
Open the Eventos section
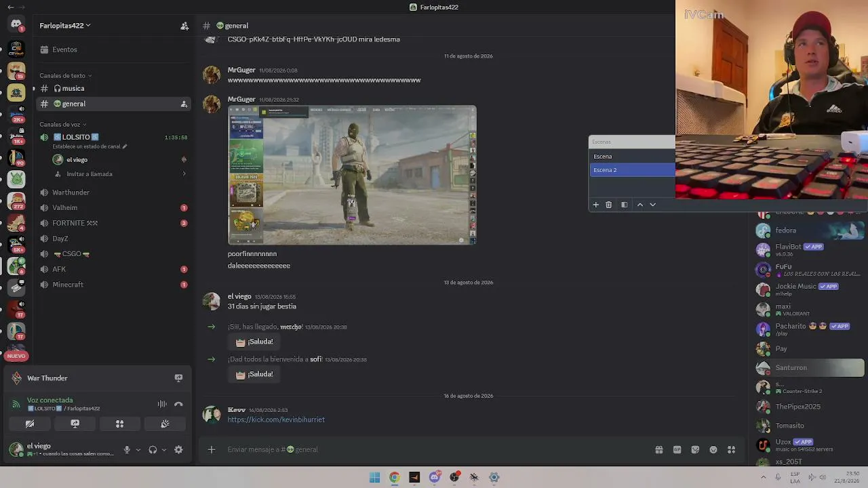pyautogui.click(x=114, y=49)
